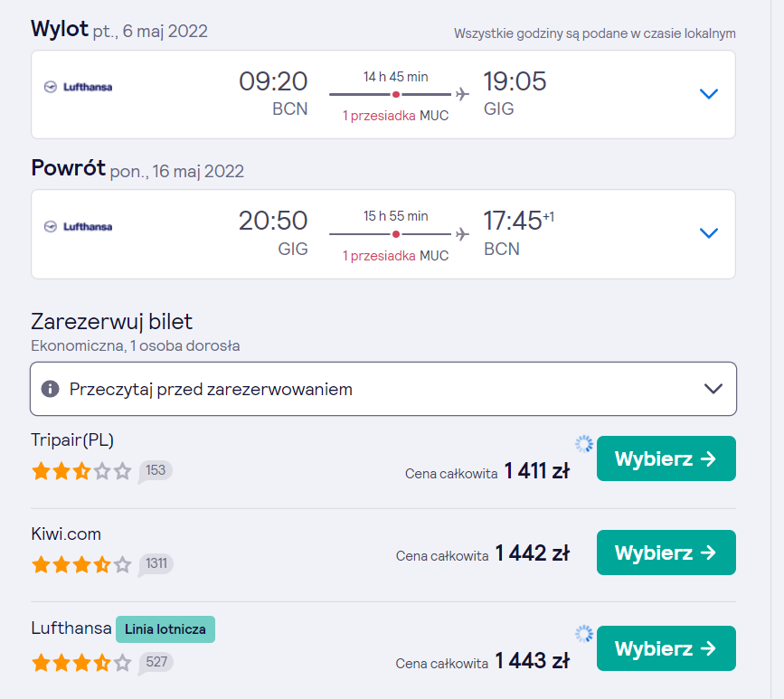Click the Lufthansa logo on return flight
The height and width of the screenshot is (699, 784).
click(78, 226)
